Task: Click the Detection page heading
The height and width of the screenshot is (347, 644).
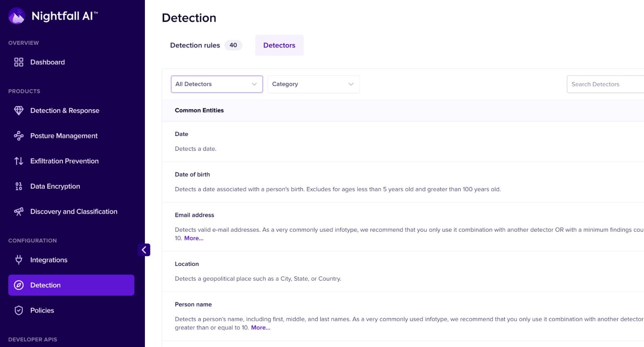Action: click(x=189, y=18)
